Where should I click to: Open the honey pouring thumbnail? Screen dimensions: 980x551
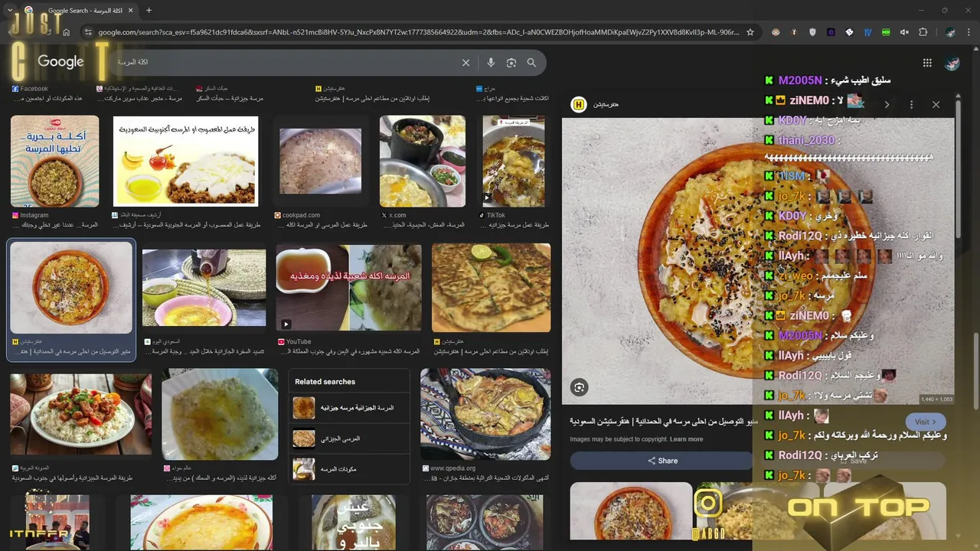click(204, 287)
